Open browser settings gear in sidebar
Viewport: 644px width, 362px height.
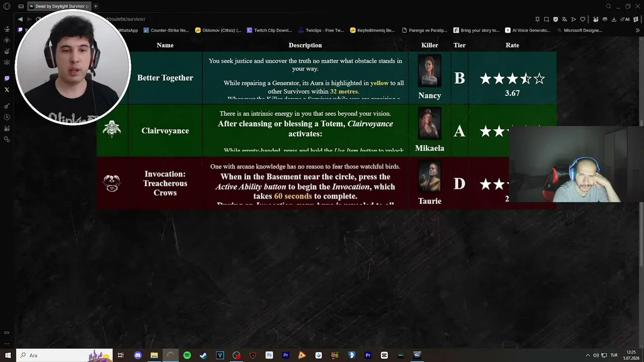[7, 139]
